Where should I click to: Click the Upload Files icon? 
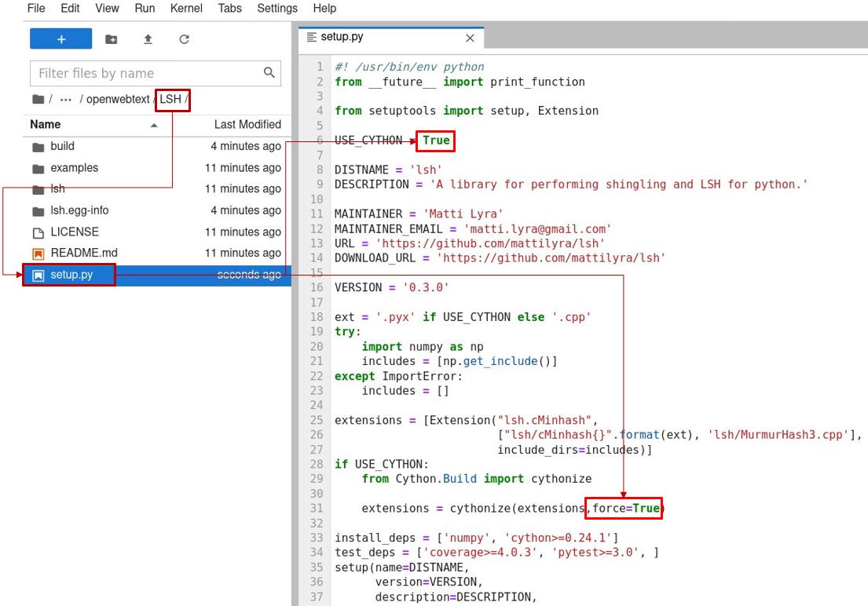[148, 39]
